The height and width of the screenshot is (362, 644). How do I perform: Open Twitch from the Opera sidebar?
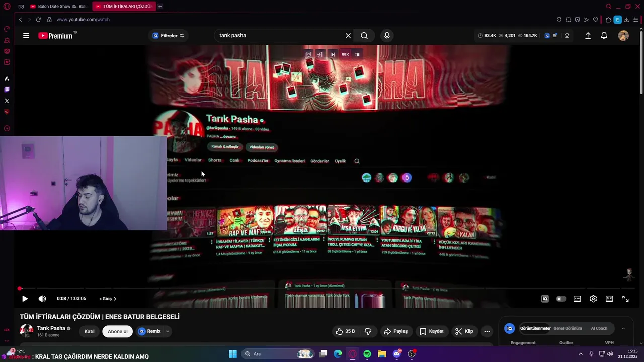point(7,89)
